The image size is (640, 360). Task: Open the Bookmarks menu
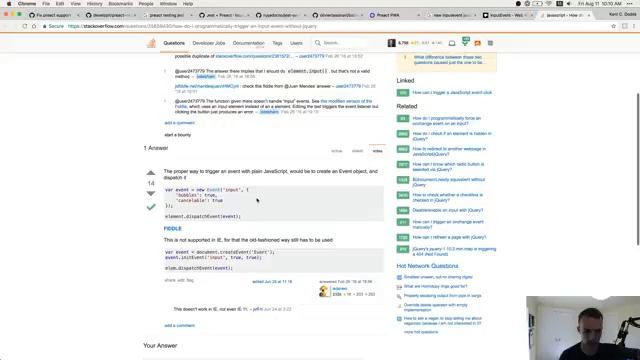tap(120, 4)
